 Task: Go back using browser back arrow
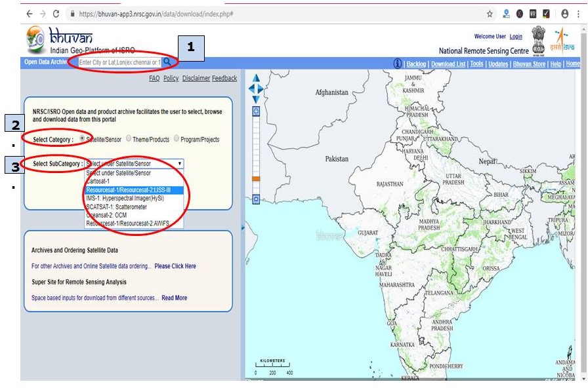(x=30, y=14)
